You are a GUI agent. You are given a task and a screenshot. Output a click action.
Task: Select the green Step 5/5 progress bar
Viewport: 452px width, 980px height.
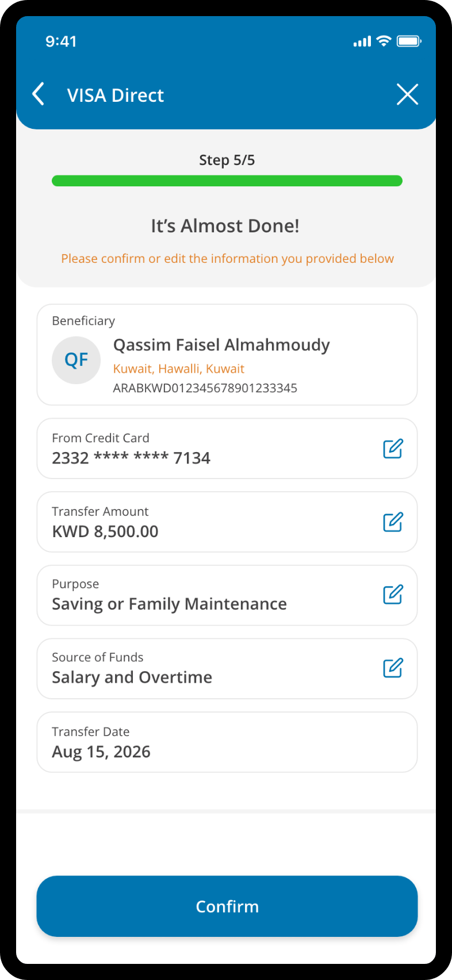[x=227, y=181]
